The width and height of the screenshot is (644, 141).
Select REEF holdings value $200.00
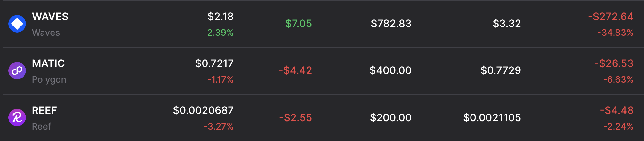pos(390,118)
